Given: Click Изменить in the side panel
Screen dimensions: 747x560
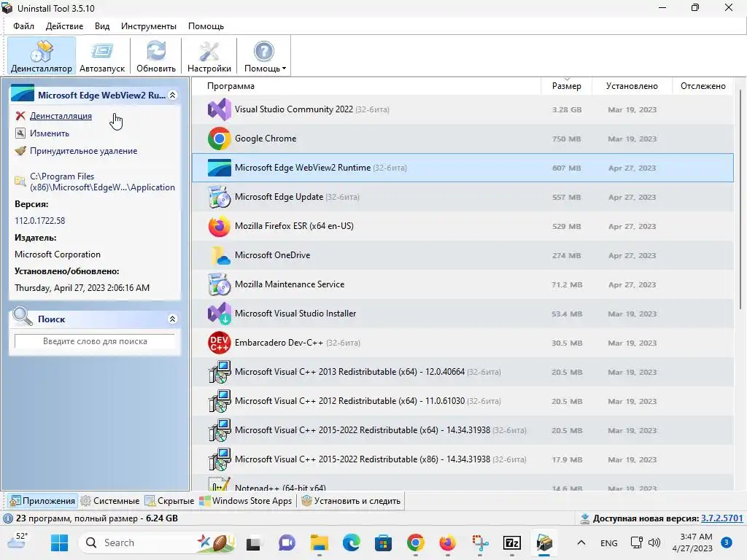Looking at the screenshot, I should (x=50, y=133).
